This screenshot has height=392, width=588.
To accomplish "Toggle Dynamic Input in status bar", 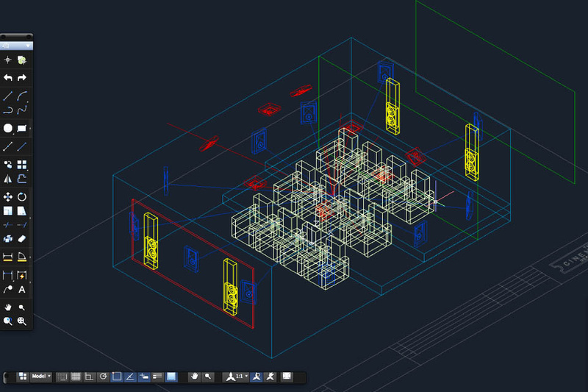I will 144,377.
